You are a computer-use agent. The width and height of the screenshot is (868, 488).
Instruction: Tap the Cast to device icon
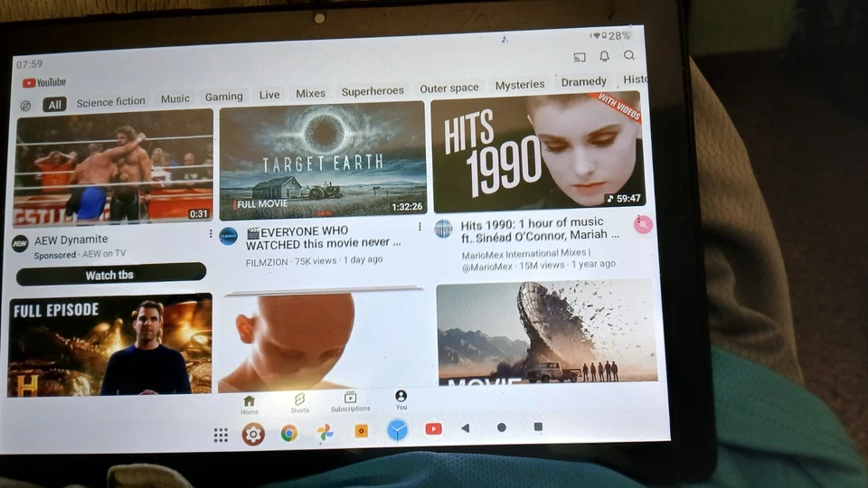point(580,57)
